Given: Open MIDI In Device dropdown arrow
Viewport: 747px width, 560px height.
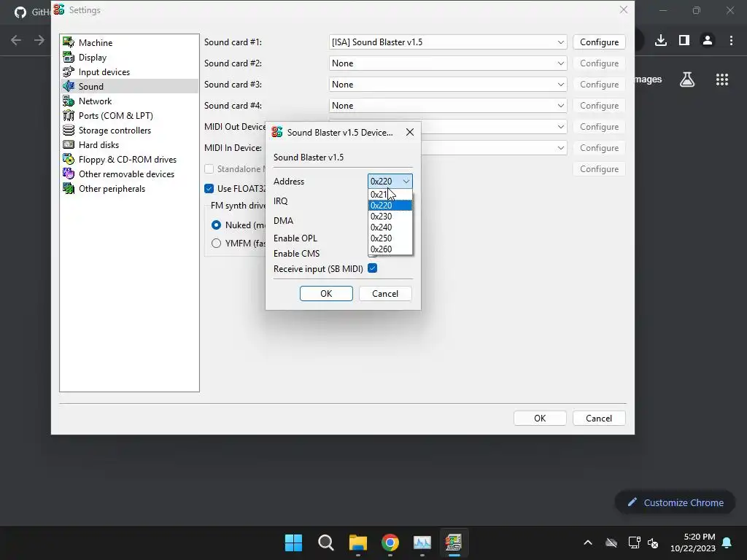Looking at the screenshot, I should (561, 147).
